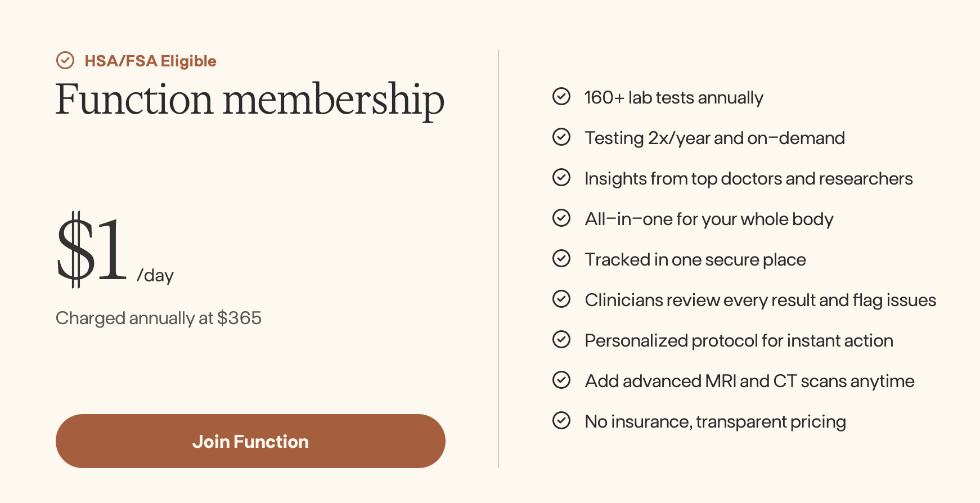Click the 160+ lab tests annually text
The image size is (980, 503).
[674, 97]
